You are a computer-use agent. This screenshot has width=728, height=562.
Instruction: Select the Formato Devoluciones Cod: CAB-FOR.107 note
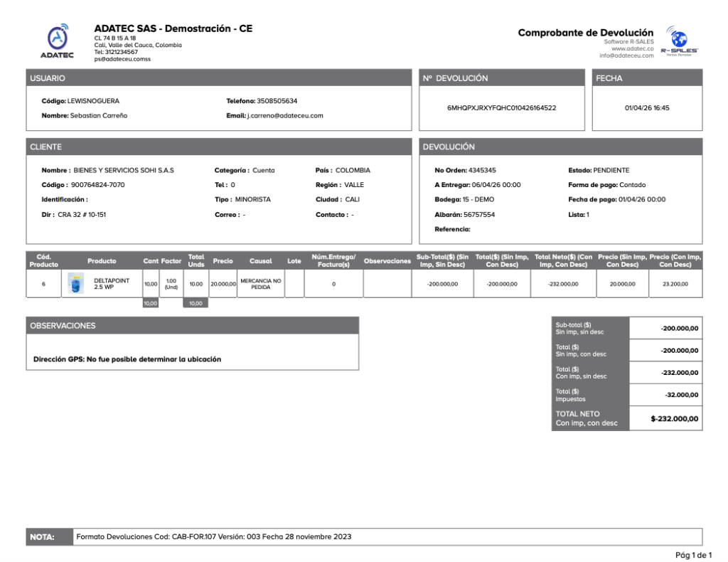(213, 536)
